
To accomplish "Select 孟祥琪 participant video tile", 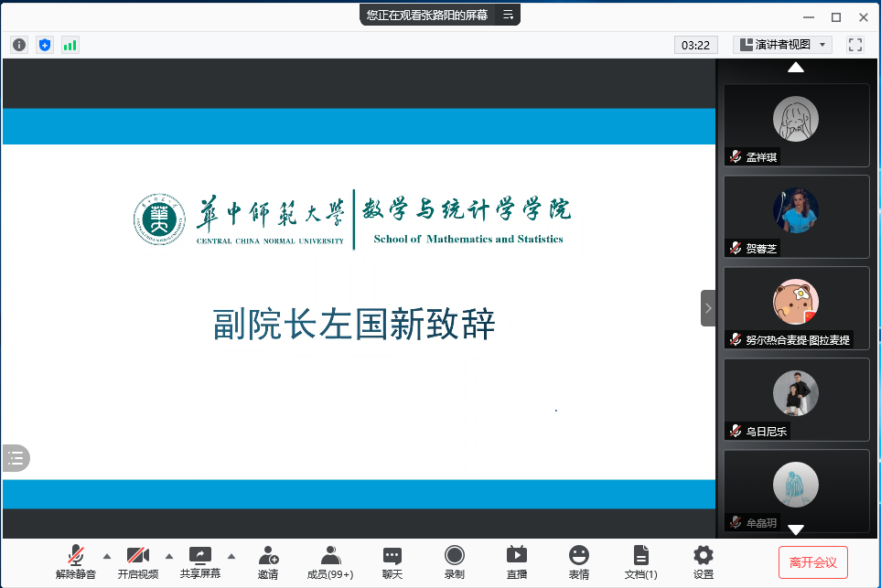I will click(x=796, y=125).
